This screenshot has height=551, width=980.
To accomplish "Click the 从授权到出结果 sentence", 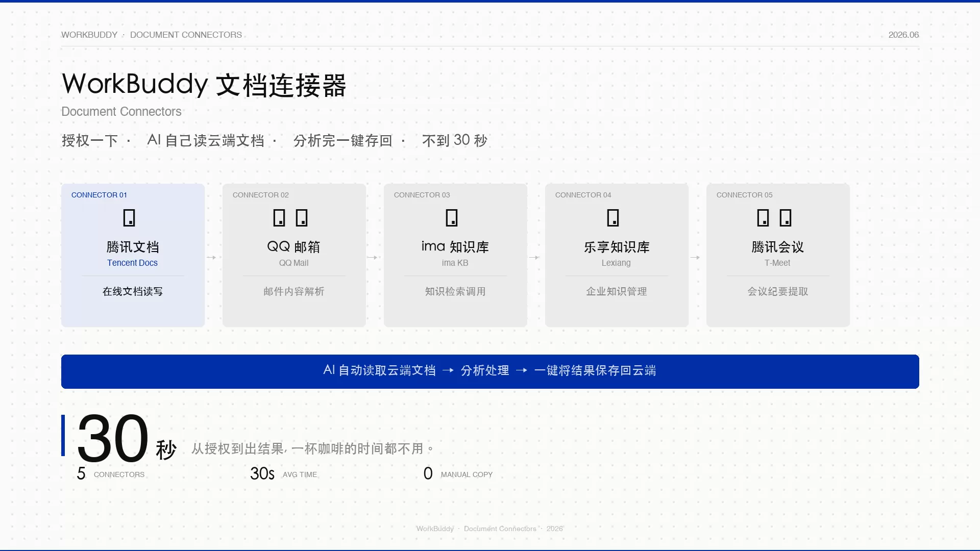I will click(313, 448).
